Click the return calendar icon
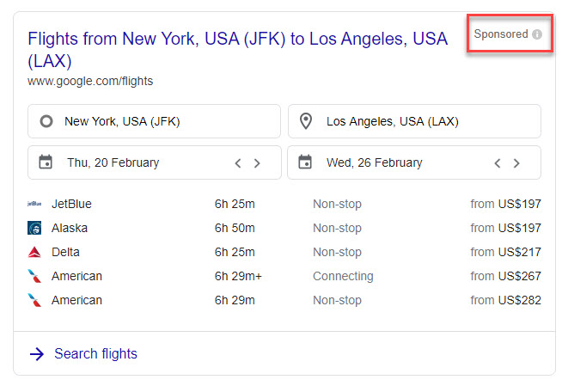 tap(306, 162)
